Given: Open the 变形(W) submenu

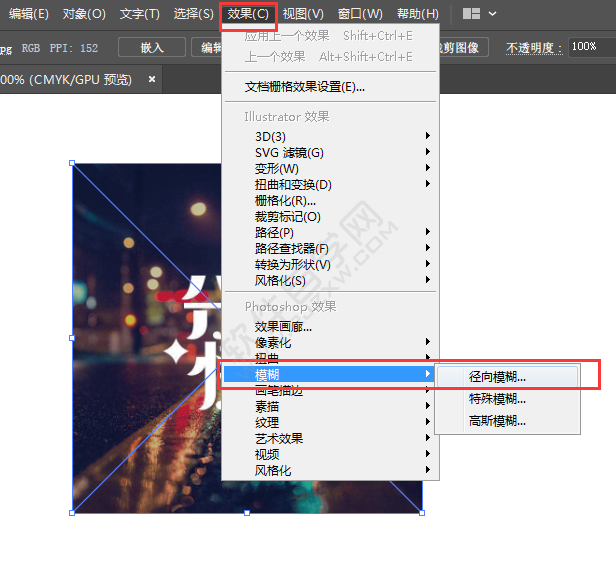Looking at the screenshot, I should tap(330, 169).
